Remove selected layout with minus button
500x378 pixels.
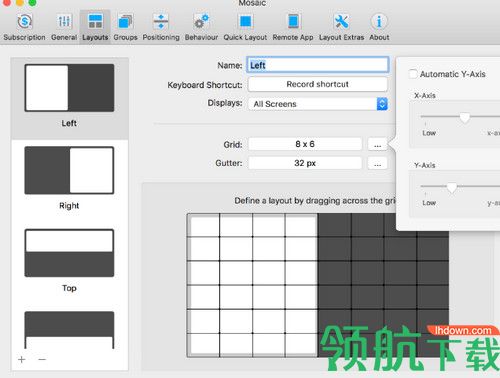click(x=42, y=359)
